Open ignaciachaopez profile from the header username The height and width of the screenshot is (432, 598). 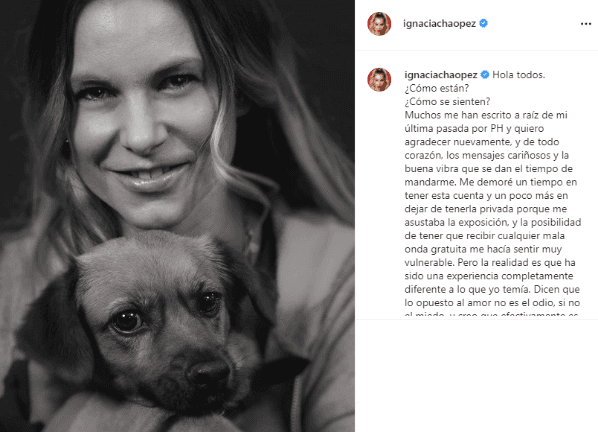point(439,24)
